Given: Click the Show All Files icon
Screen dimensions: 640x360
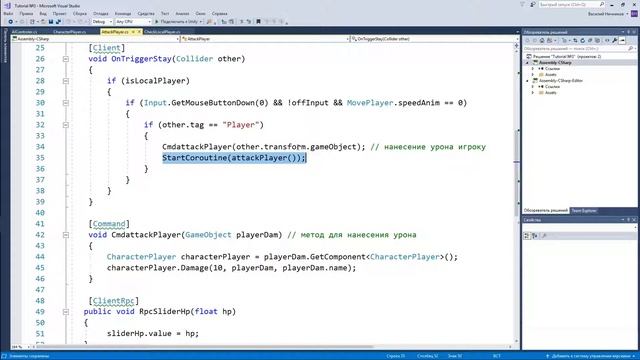Looking at the screenshot, I should pos(597,40).
